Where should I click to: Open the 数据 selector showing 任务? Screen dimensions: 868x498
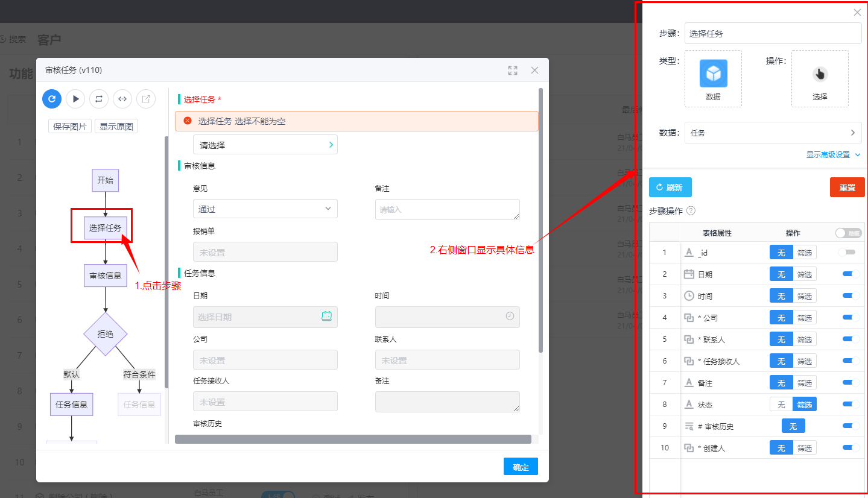point(773,133)
